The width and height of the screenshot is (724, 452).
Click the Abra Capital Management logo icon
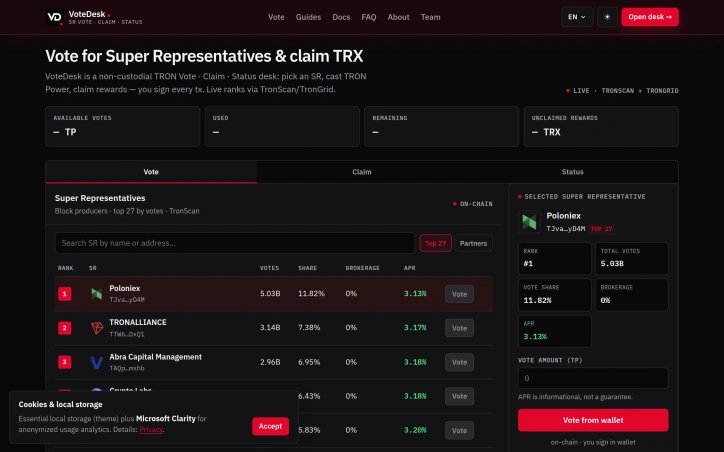click(x=97, y=362)
